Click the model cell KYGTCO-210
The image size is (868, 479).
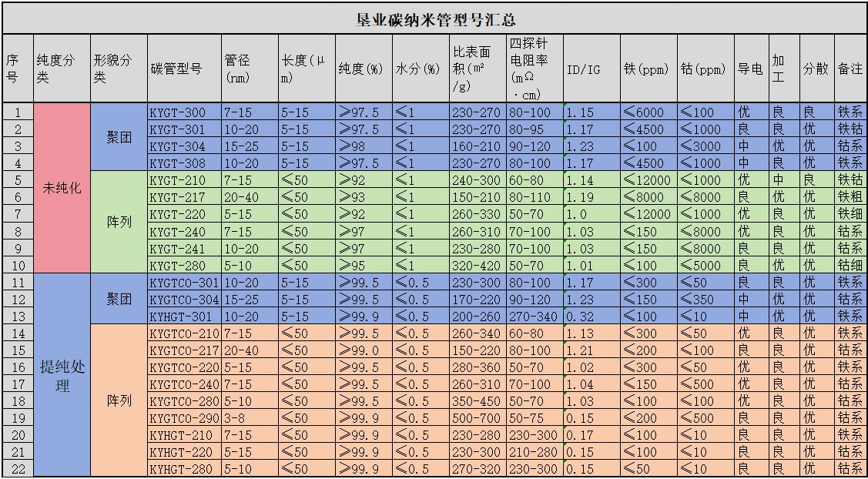point(184,333)
